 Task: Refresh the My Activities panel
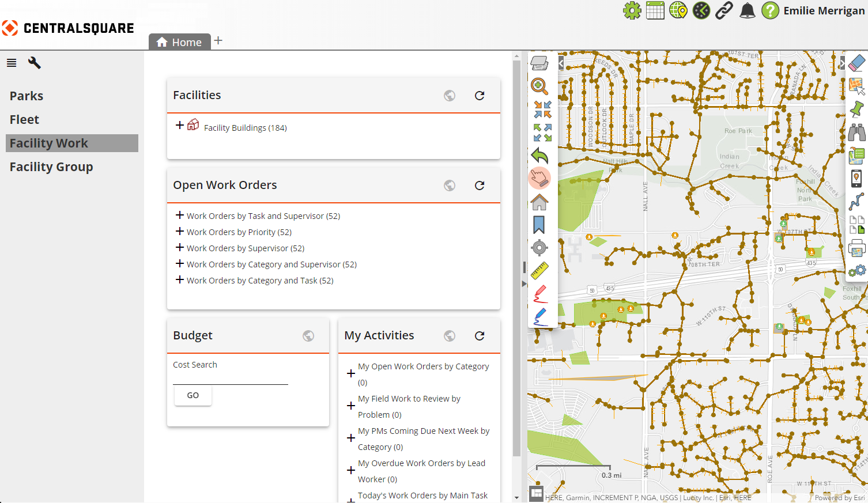click(480, 336)
